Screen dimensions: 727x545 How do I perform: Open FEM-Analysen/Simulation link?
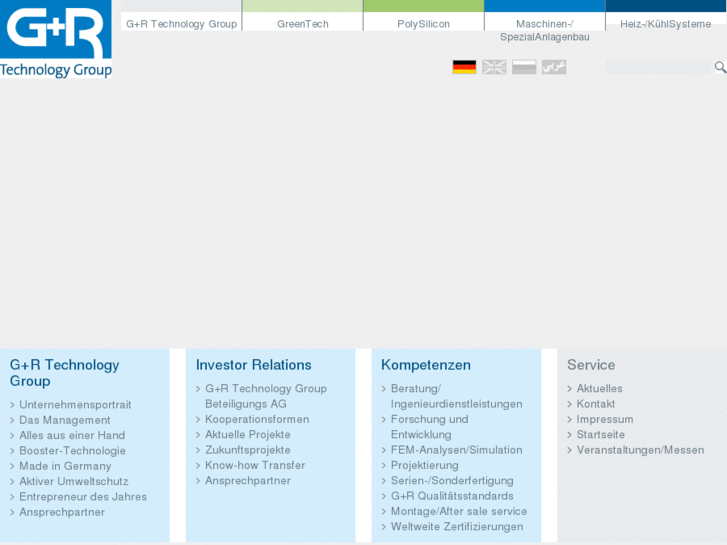pos(457,449)
